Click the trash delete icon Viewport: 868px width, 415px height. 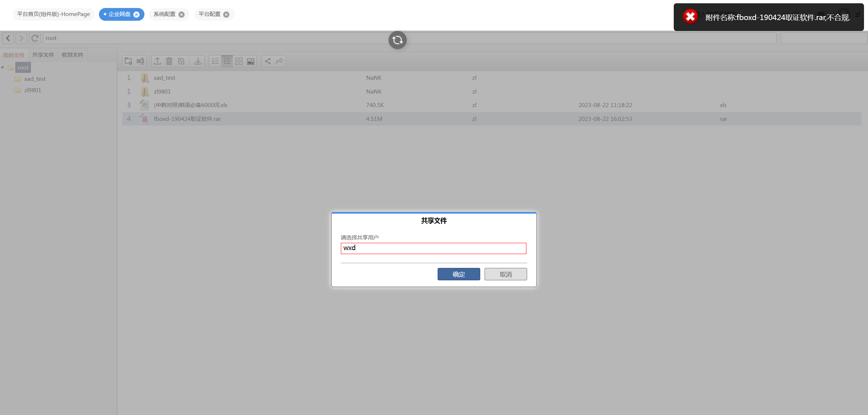pos(169,61)
